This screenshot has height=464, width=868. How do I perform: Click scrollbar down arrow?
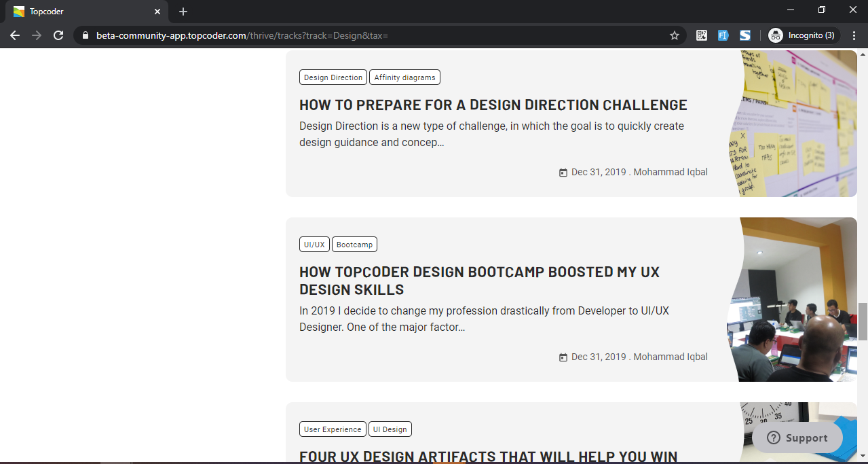(863, 456)
